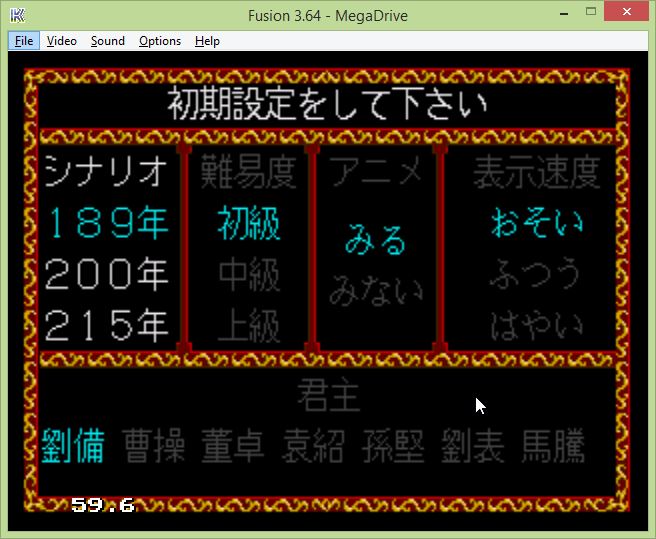Image resolution: width=656 pixels, height=539 pixels.
Task: Click the シナリオ column header
Action: (107, 171)
